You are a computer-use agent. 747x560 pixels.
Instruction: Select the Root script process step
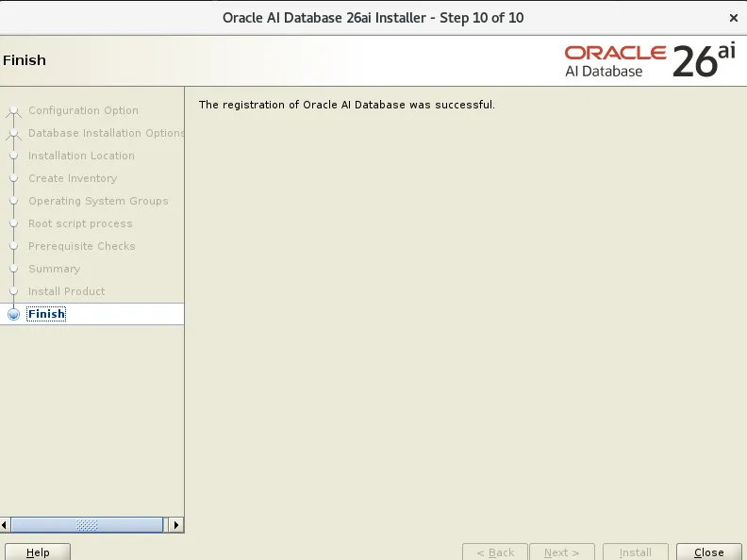(x=80, y=223)
